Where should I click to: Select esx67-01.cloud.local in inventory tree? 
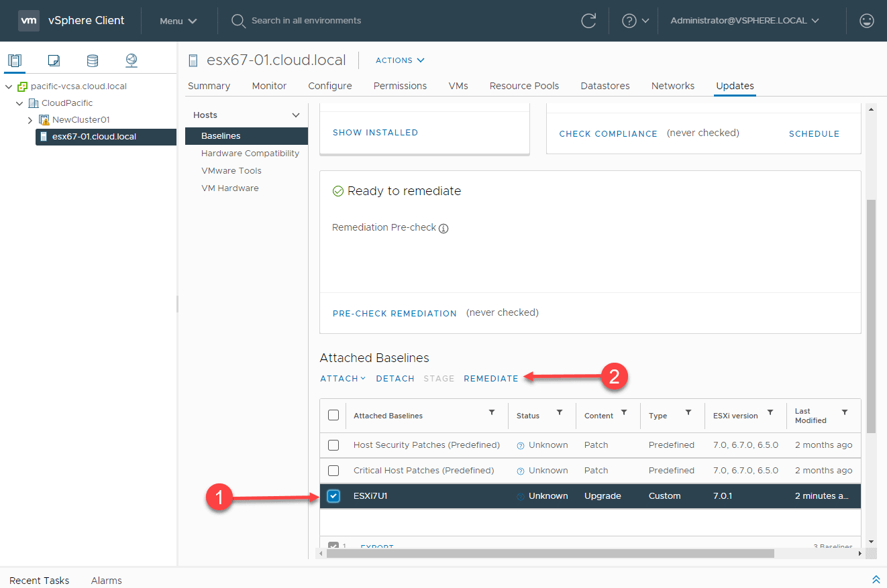click(106, 137)
